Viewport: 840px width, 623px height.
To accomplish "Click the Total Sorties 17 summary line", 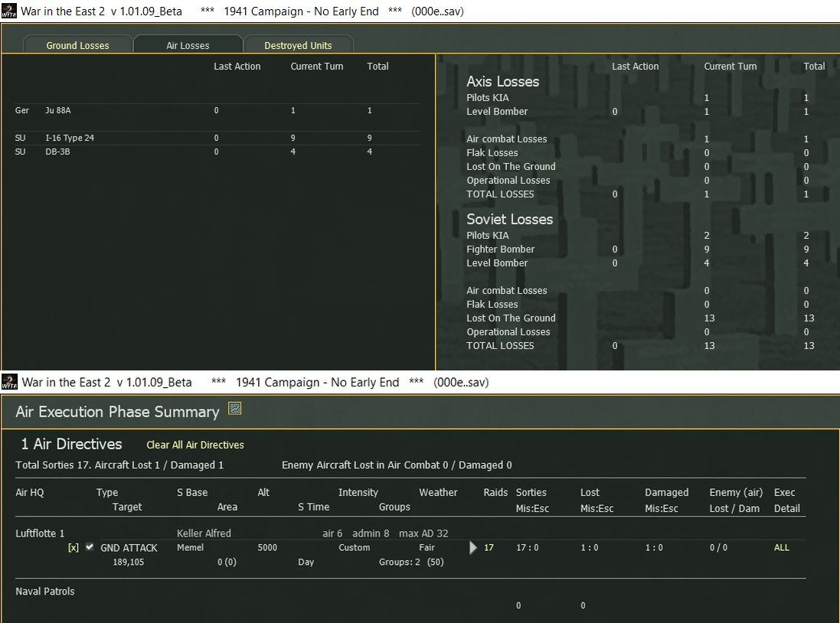I will [119, 465].
